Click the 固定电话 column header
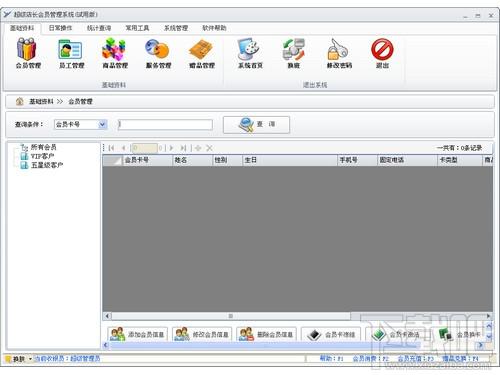Screen dimensions: 500x375 (407, 160)
